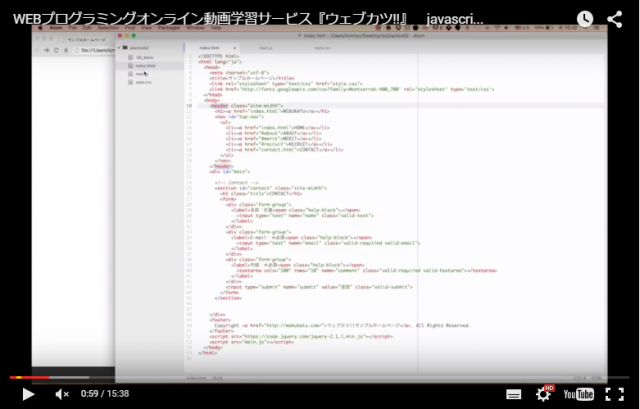Click the header tag on code line 10
Viewport: 640px width, 409px height.
220,106
